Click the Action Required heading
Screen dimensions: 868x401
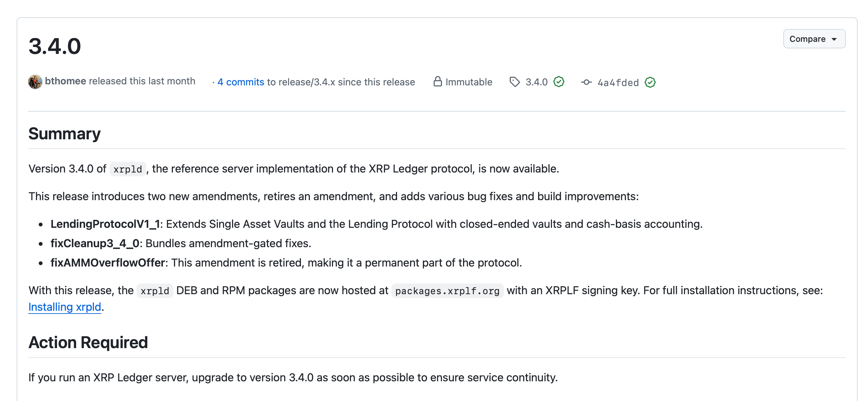tap(88, 343)
